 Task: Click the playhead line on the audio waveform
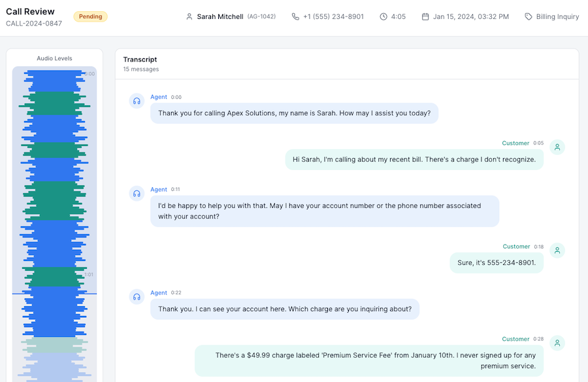point(54,294)
